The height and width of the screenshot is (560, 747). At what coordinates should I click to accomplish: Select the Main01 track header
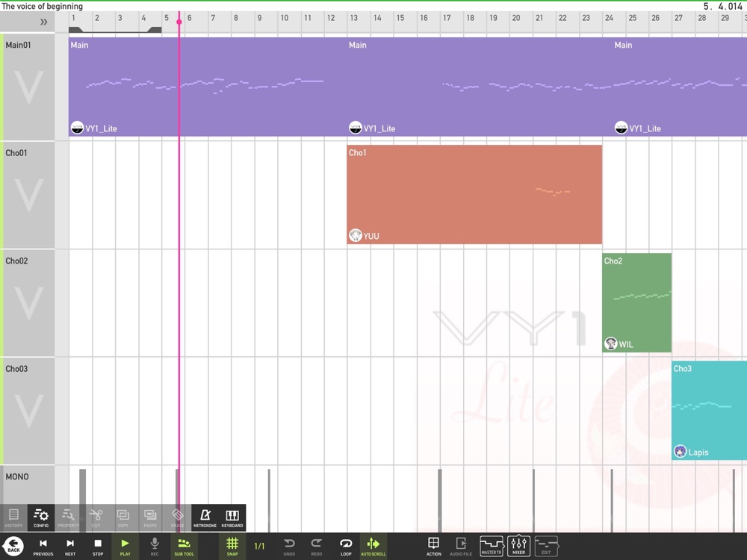click(x=28, y=87)
